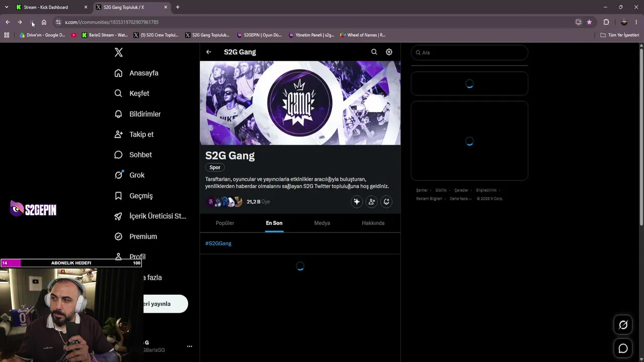
Task: View site information in the address bar
Action: (x=58, y=22)
